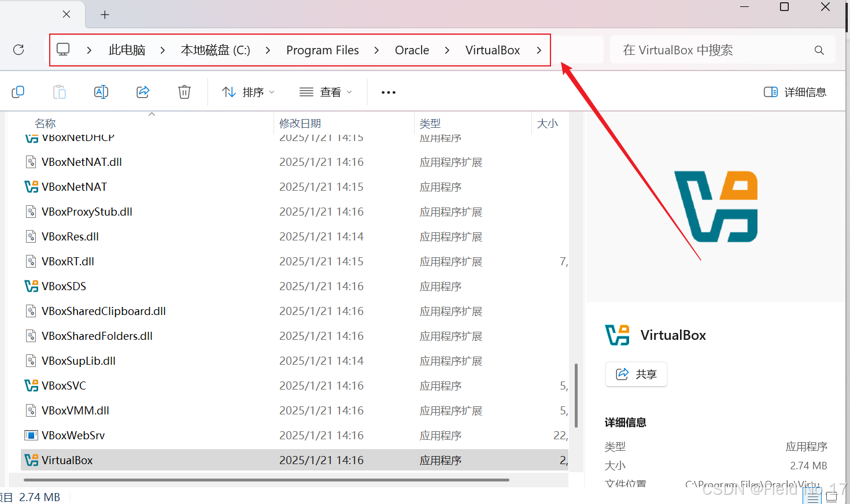Close the current Explorer tab
This screenshot has height=504, width=850.
click(x=66, y=14)
